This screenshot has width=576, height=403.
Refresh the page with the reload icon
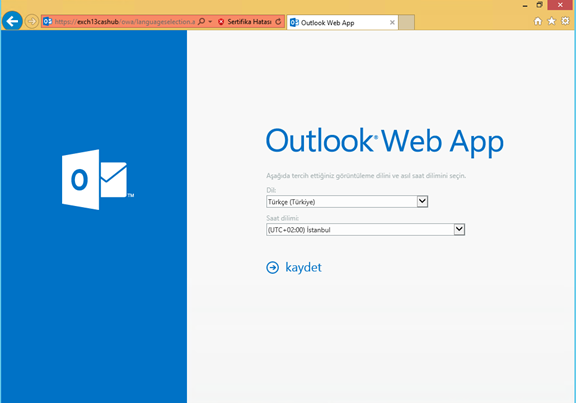(x=278, y=22)
